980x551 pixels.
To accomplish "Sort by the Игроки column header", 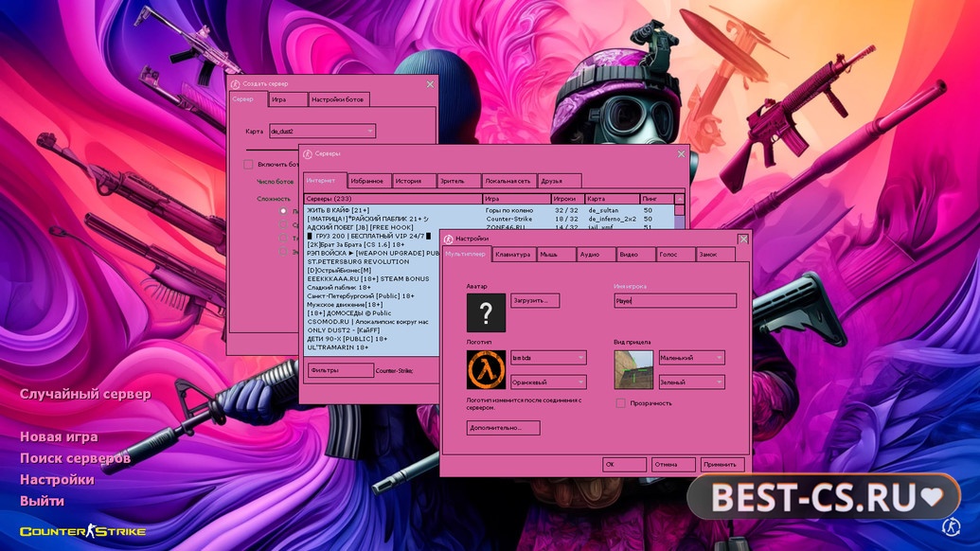I will coord(567,199).
